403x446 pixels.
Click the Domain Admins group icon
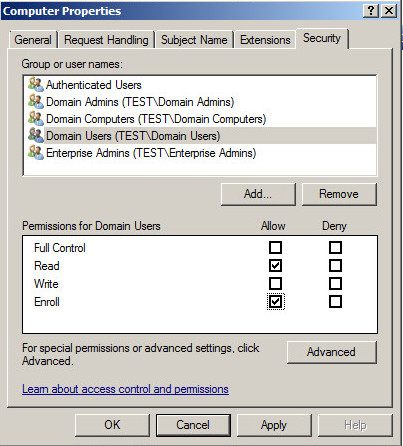[36, 102]
